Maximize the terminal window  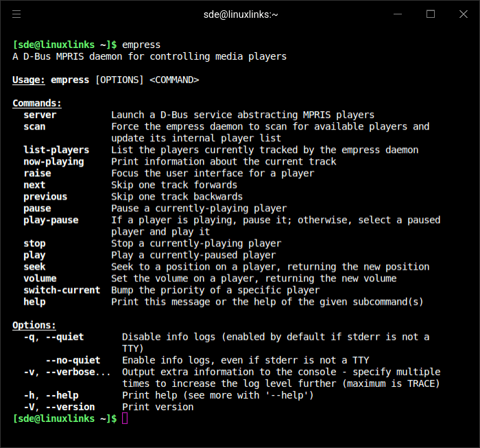(x=431, y=14)
